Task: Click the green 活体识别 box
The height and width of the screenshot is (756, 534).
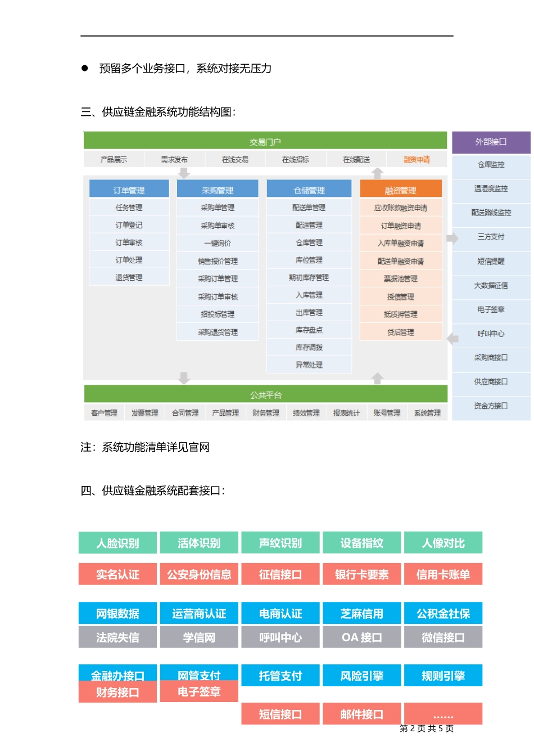Action: pos(199,543)
